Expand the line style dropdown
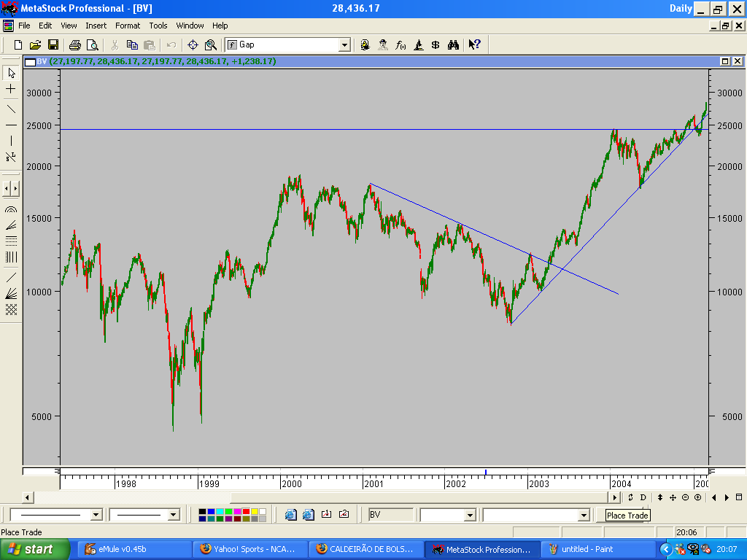This screenshot has width=747, height=560. pyautogui.click(x=95, y=514)
